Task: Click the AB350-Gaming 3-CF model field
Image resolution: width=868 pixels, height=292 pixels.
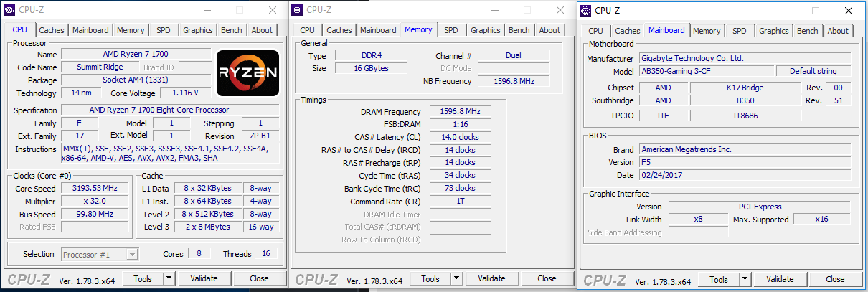Action: click(x=707, y=72)
